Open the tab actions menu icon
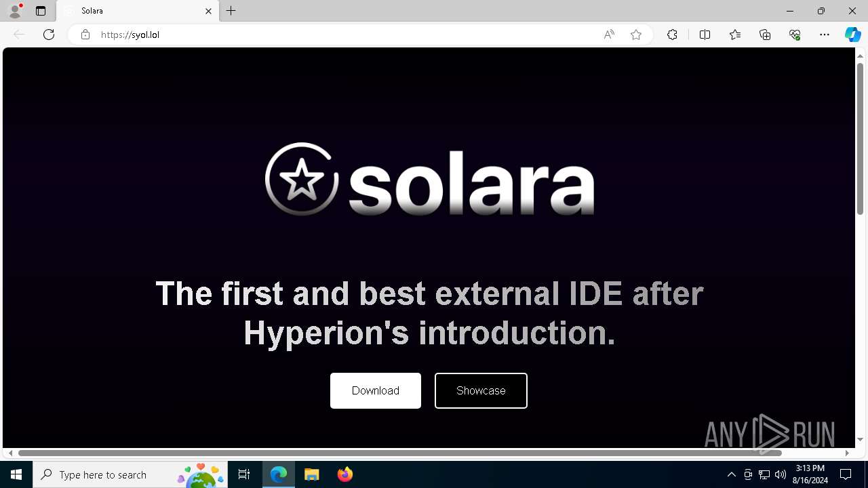 pyautogui.click(x=41, y=11)
